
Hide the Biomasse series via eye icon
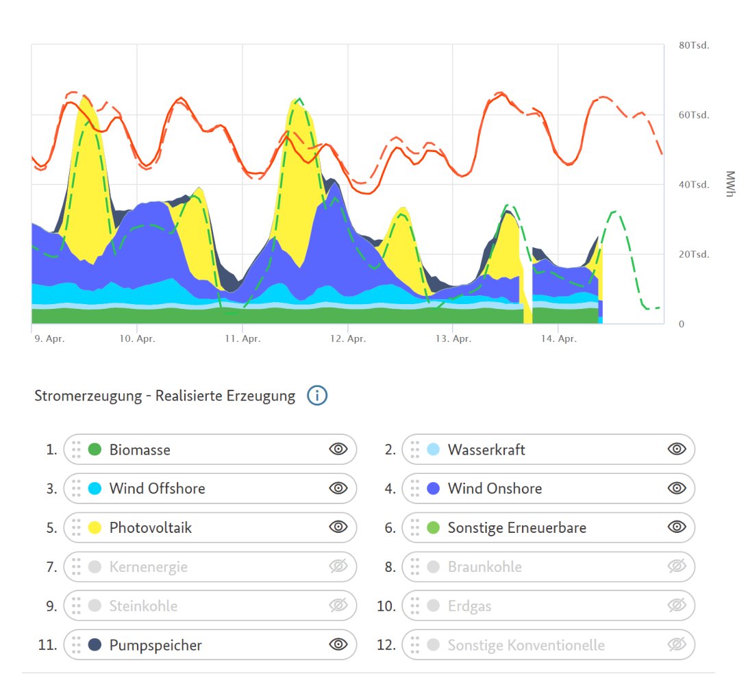338,449
